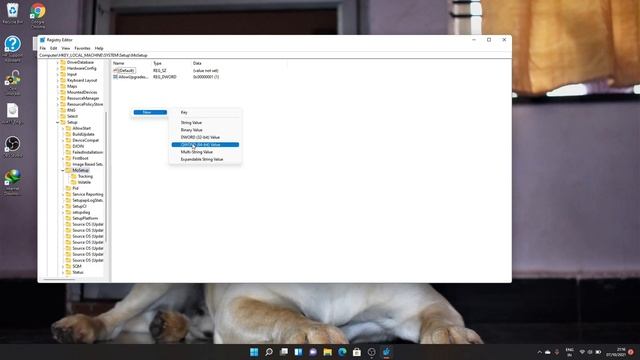
Task: Open the Favorites menu
Action: [x=82, y=48]
